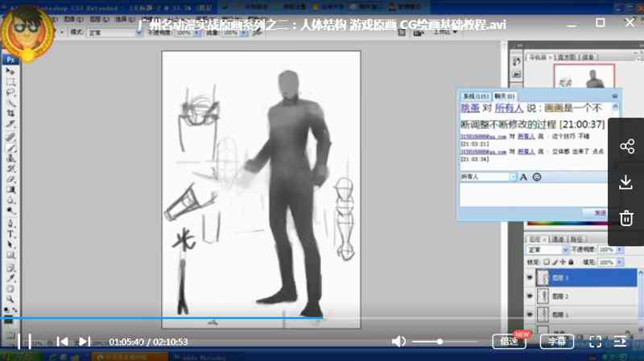This screenshot has height=361, width=644.
Task: Click the share icon in side panel
Action: point(626,146)
